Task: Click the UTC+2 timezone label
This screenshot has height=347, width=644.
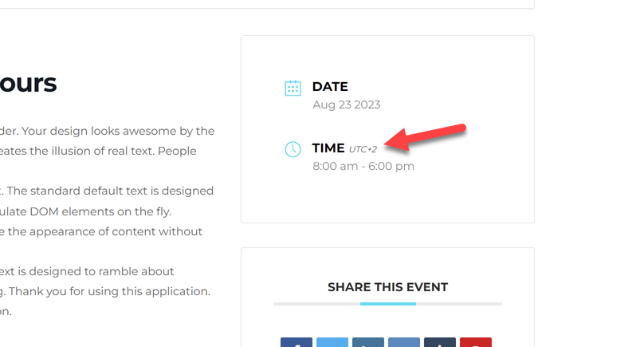Action: (x=363, y=149)
